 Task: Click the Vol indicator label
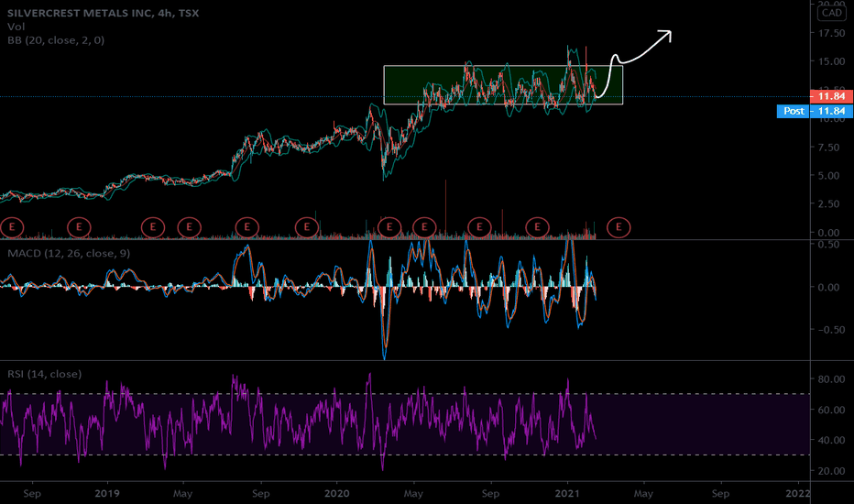tap(16, 27)
